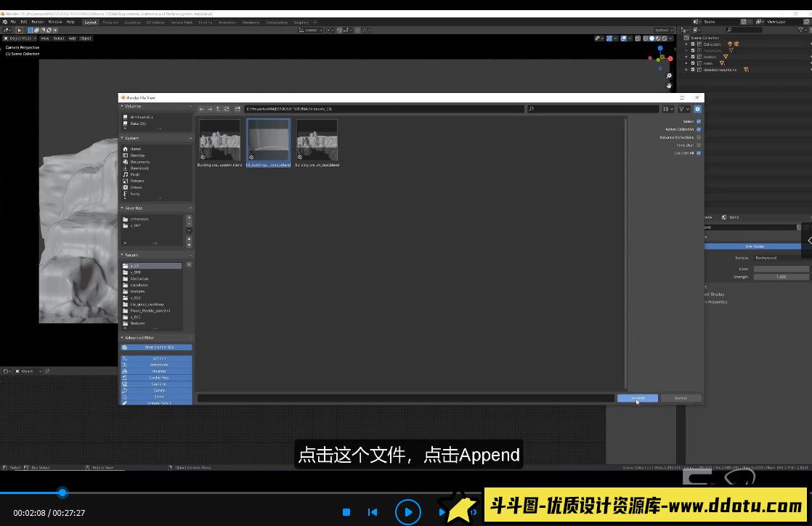The height and width of the screenshot is (526, 812).
Task: Open the Window menu in Blender
Action: (x=55, y=23)
